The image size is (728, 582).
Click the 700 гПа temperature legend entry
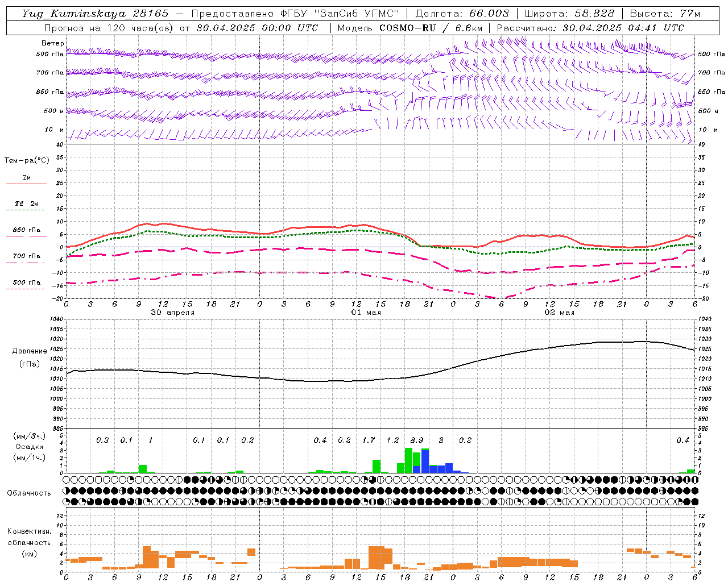tap(26, 256)
